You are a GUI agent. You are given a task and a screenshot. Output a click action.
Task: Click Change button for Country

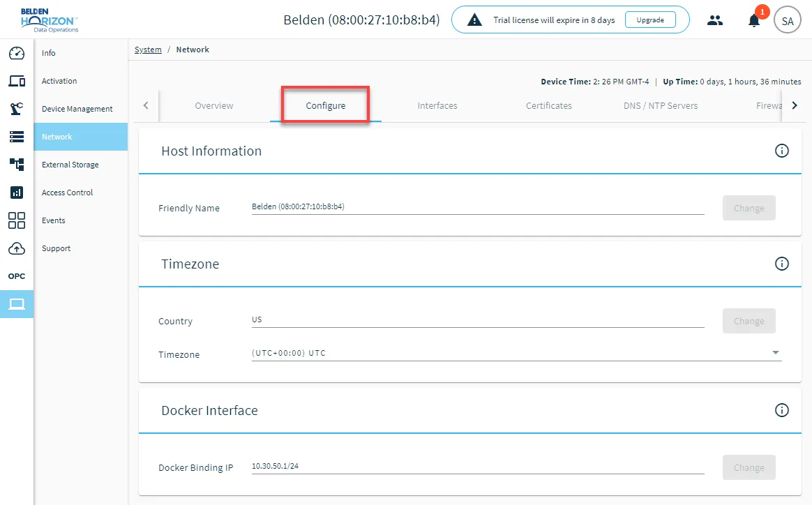point(749,321)
